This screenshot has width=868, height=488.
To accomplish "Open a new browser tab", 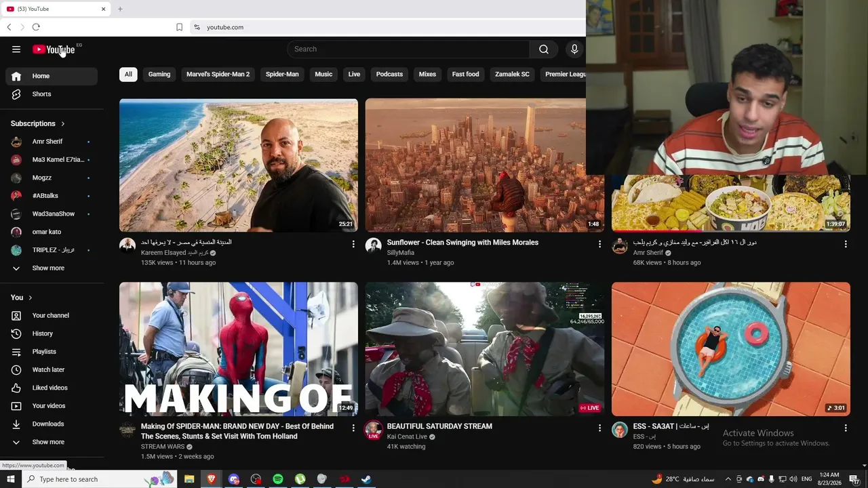I will point(120,9).
